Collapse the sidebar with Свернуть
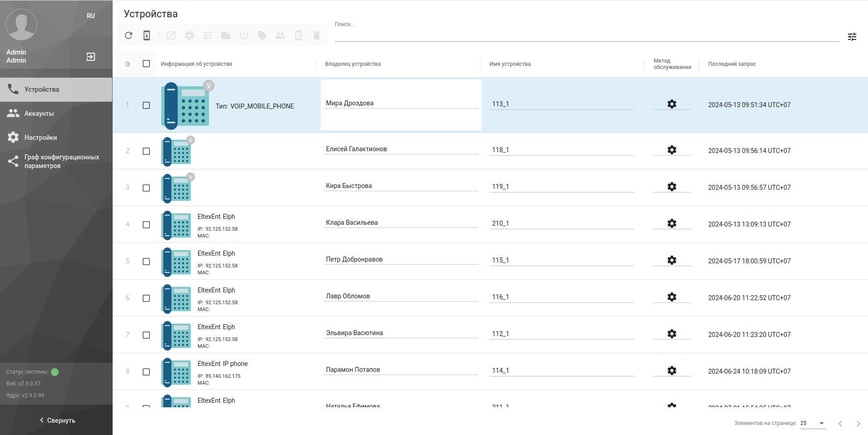The width and height of the screenshot is (868, 435). (57, 420)
